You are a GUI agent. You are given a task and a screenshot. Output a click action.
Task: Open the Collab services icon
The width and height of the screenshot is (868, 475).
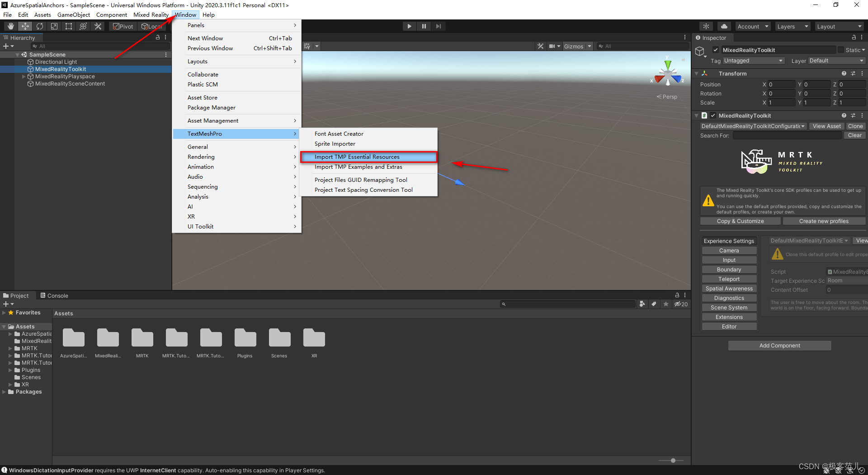706,26
